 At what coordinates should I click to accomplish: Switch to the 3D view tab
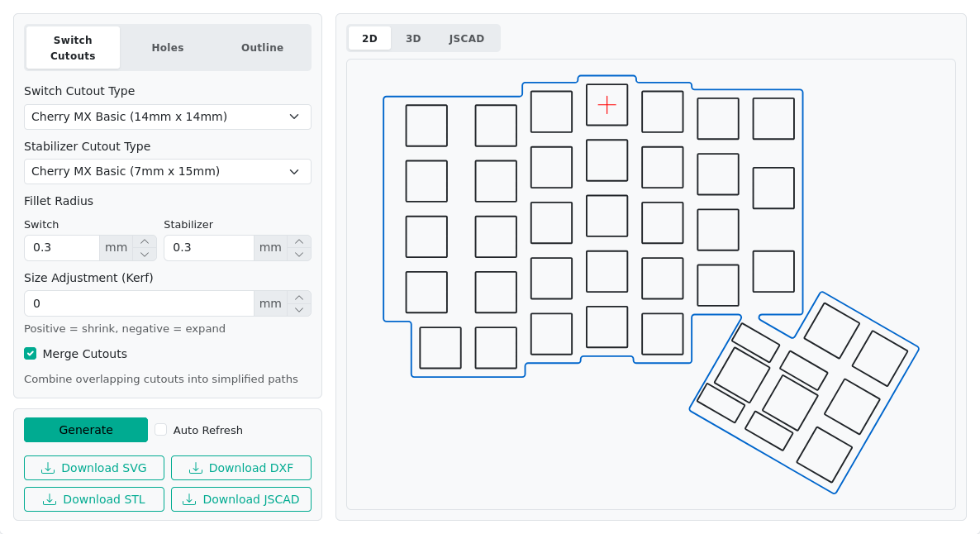click(413, 38)
